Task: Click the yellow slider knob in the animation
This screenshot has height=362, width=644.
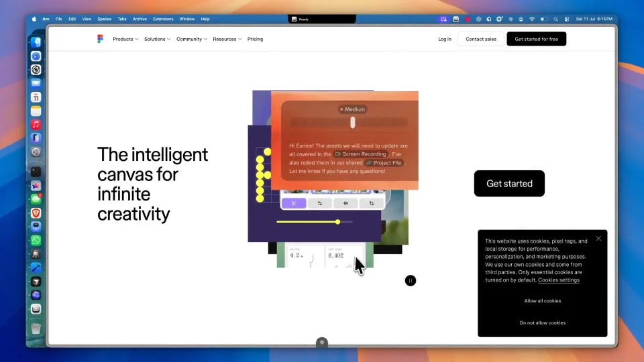Action: coord(337,222)
